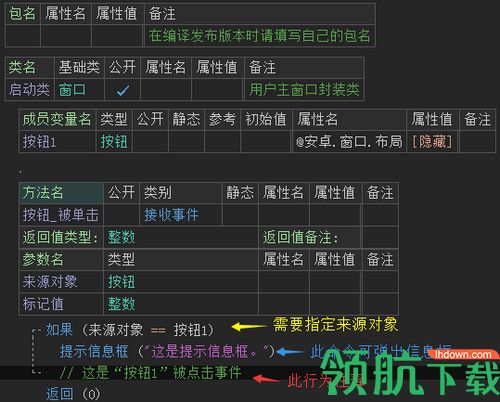This screenshot has height=402, width=500.
Task: Click the class note 用户主窗口封装类
Action: 304,90
